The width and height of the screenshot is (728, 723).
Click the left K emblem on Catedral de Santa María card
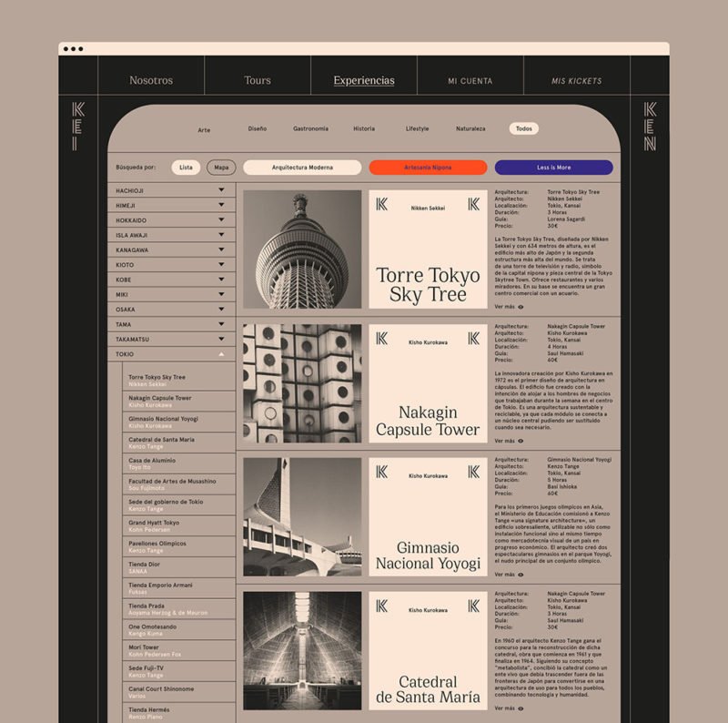(382, 606)
